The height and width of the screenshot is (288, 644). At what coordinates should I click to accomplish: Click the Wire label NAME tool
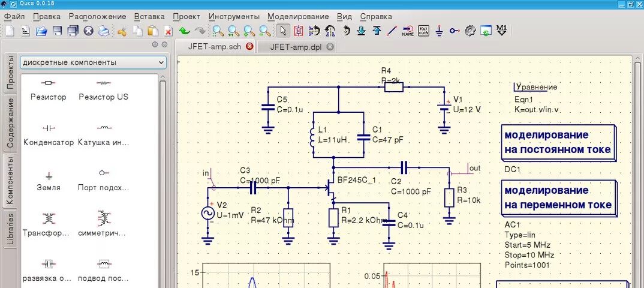[x=408, y=31]
